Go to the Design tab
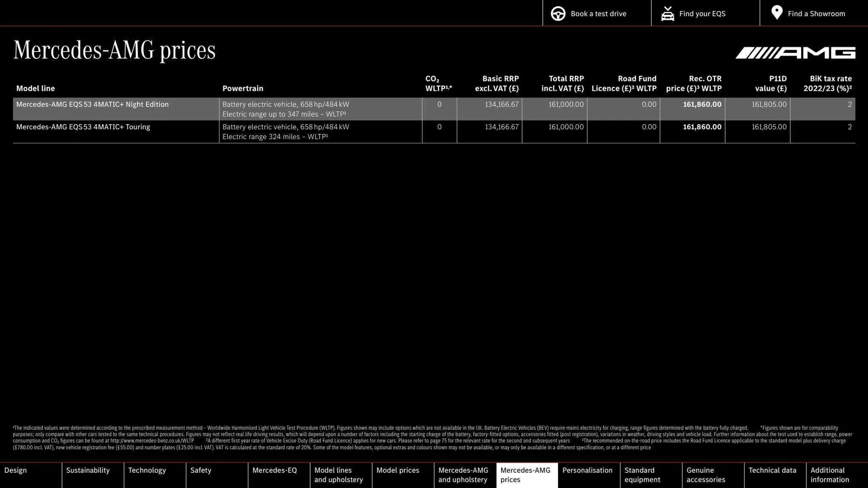868x488 pixels. (x=16, y=470)
